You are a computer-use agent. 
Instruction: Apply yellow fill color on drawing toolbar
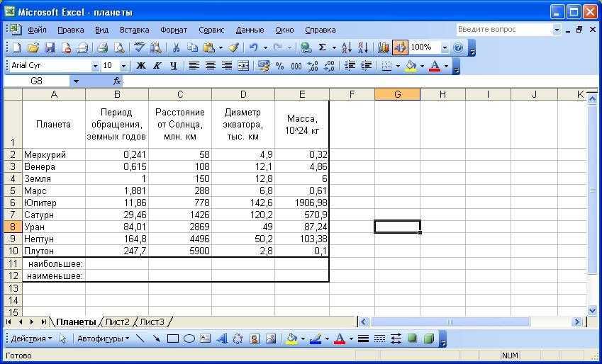(292, 339)
